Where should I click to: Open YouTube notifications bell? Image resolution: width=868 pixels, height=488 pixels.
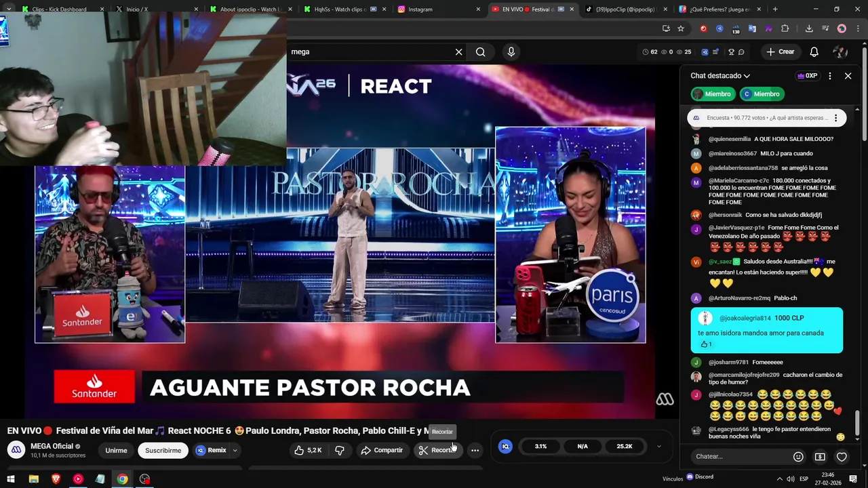click(814, 52)
